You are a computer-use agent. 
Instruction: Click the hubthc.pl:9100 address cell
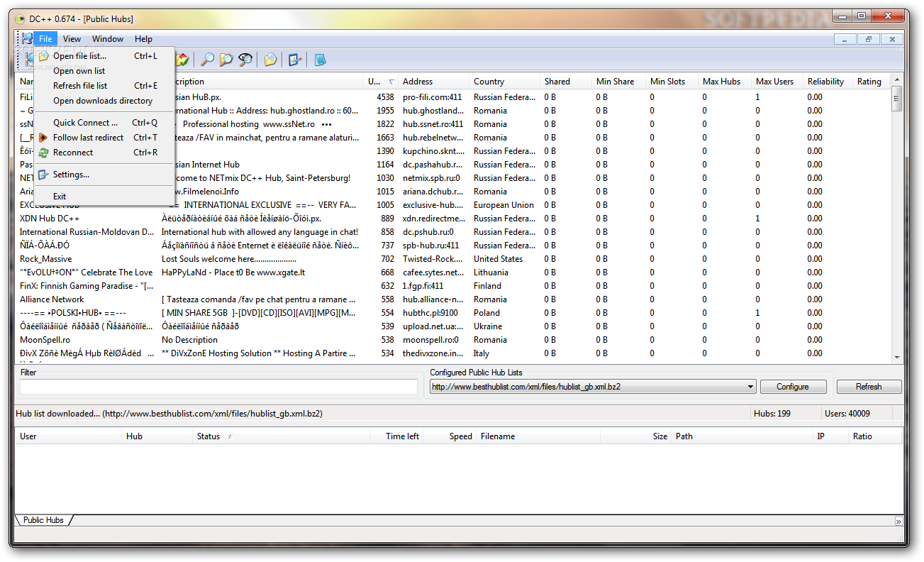coord(430,313)
